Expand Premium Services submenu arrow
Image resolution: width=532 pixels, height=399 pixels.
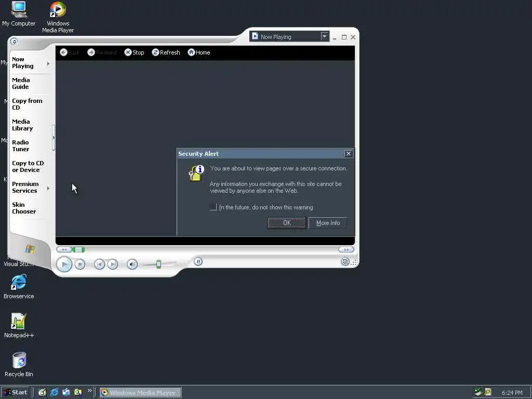click(48, 188)
